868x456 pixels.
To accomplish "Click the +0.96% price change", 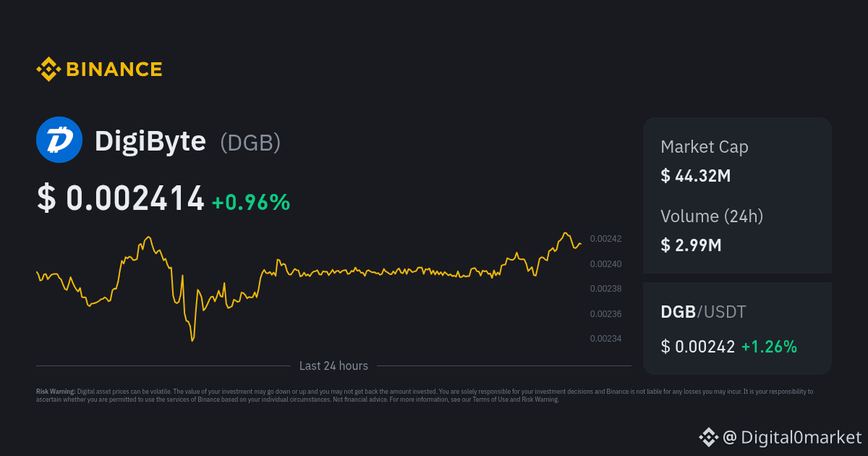I will pyautogui.click(x=251, y=203).
